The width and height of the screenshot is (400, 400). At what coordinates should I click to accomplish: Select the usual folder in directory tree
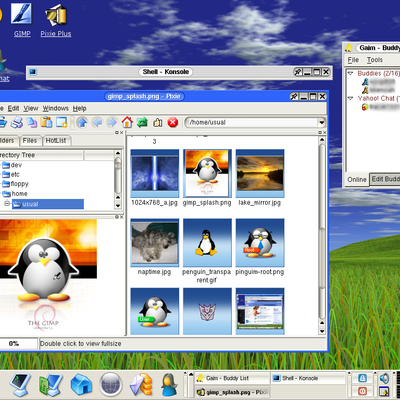click(48, 204)
